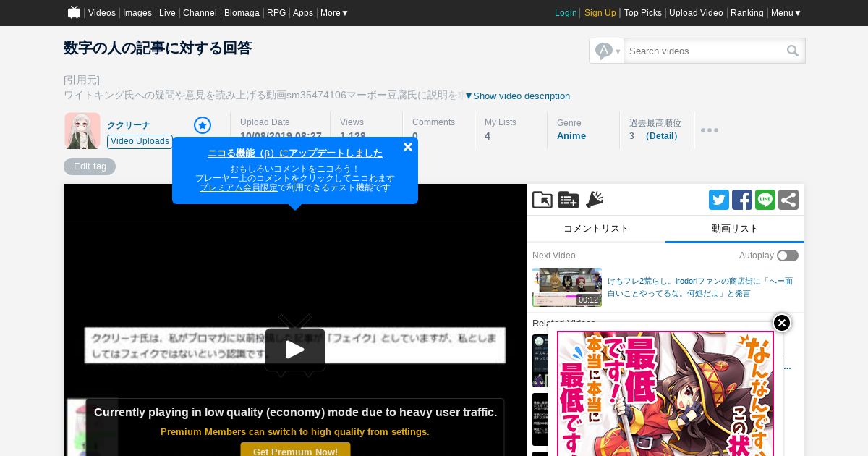Share the video on Facebook

point(742,200)
